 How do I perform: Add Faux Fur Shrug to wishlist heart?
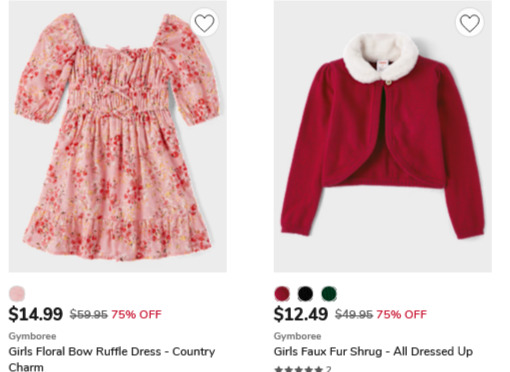(x=470, y=23)
